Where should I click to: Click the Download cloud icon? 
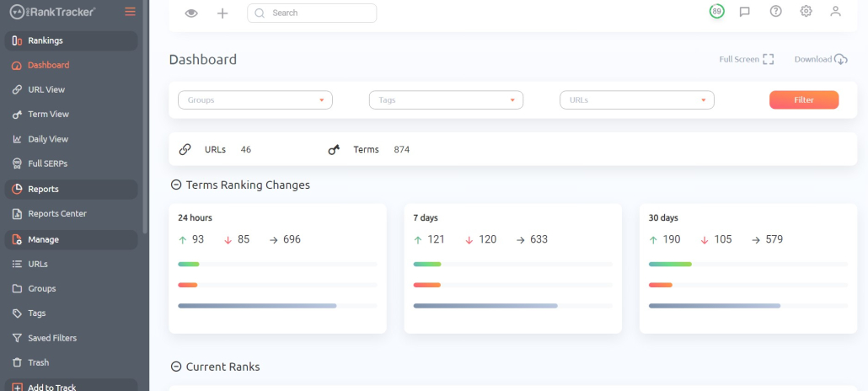point(841,59)
